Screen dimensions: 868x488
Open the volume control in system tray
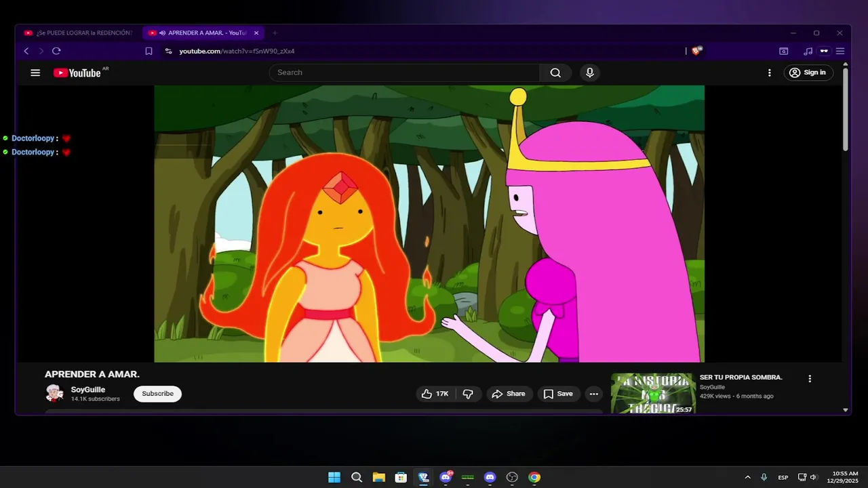point(814,477)
